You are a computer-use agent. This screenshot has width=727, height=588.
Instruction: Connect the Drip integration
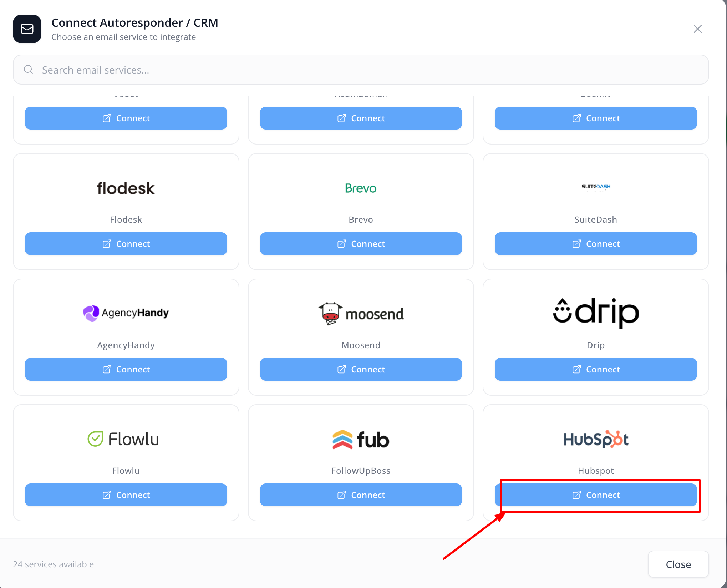[595, 369]
